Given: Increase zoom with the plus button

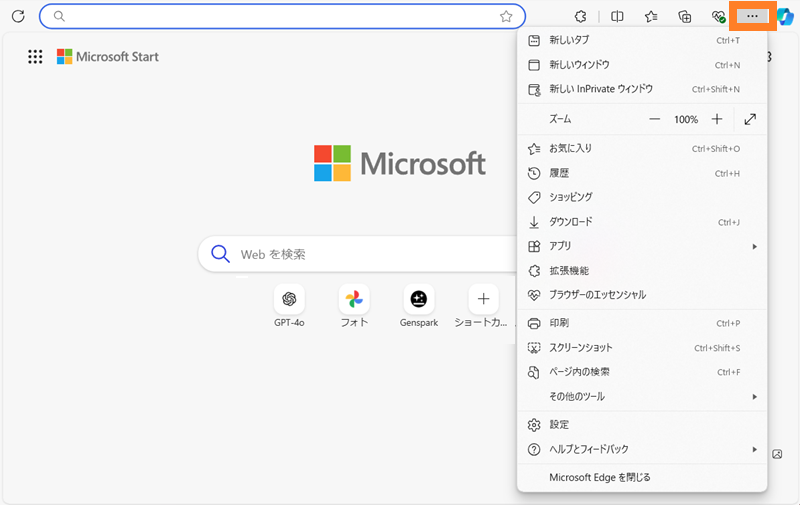Looking at the screenshot, I should point(717,119).
